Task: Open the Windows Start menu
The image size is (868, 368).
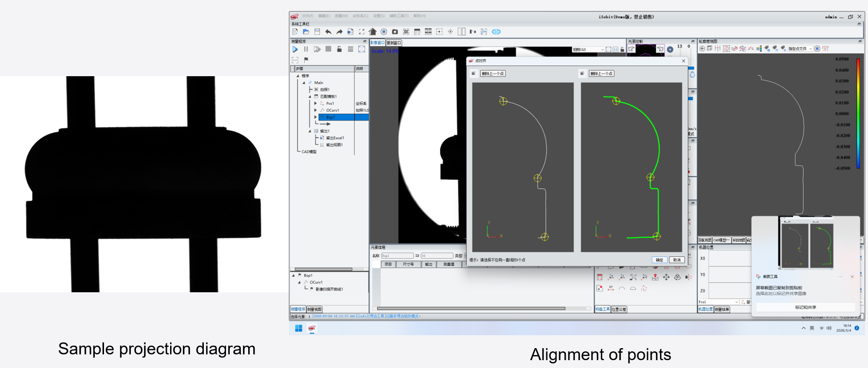Action: [299, 328]
